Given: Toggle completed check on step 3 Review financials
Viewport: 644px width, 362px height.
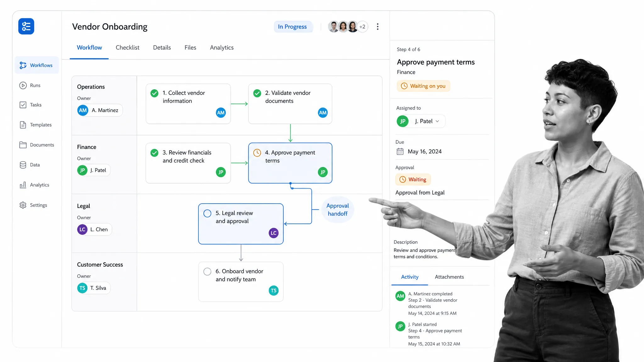Looking at the screenshot, I should pyautogui.click(x=154, y=153).
